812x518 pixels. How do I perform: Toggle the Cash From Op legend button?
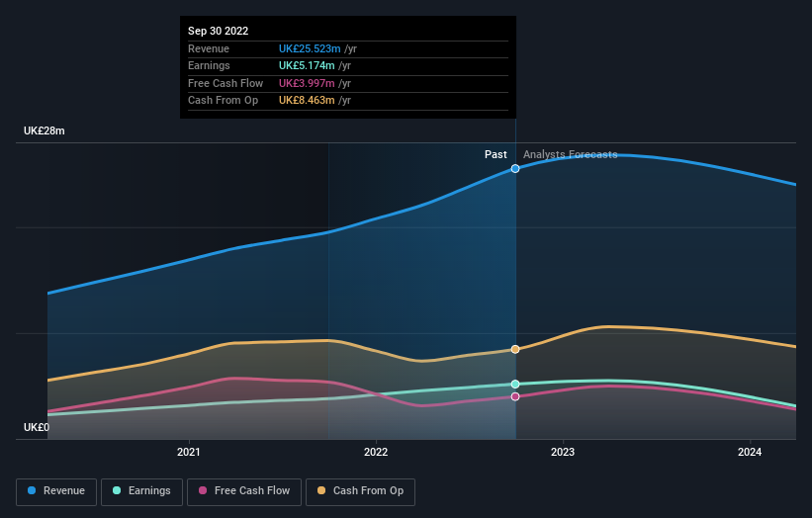pyautogui.click(x=360, y=491)
